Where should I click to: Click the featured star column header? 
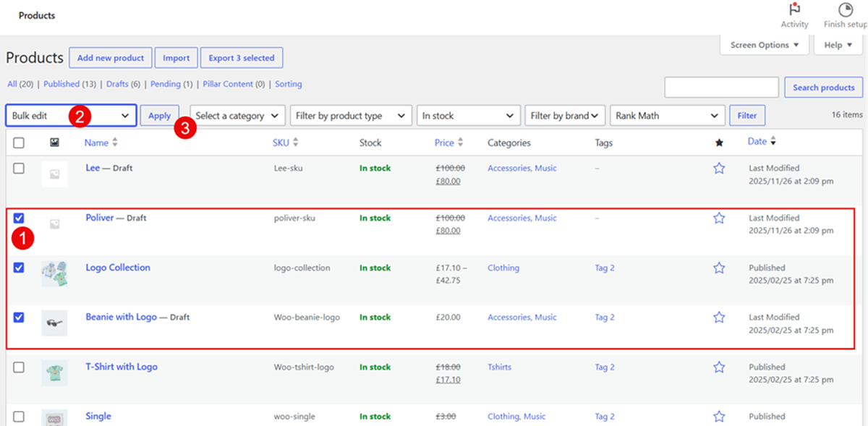pyautogui.click(x=719, y=143)
